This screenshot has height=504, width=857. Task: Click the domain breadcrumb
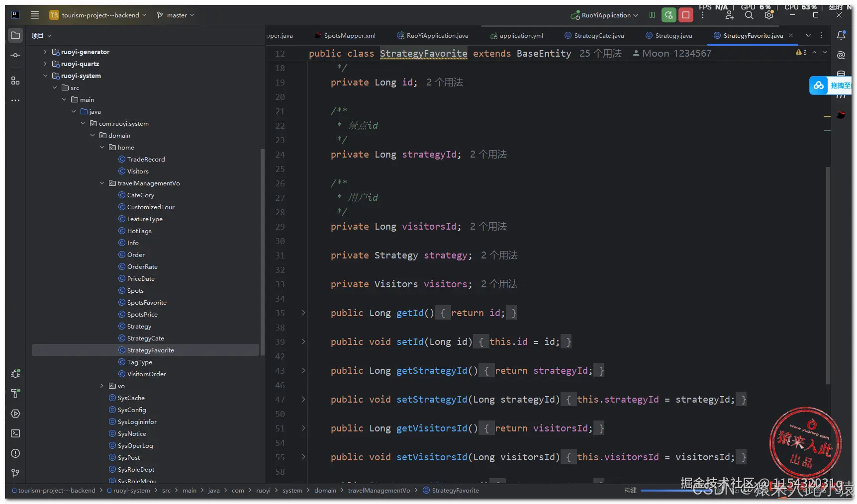point(325,491)
